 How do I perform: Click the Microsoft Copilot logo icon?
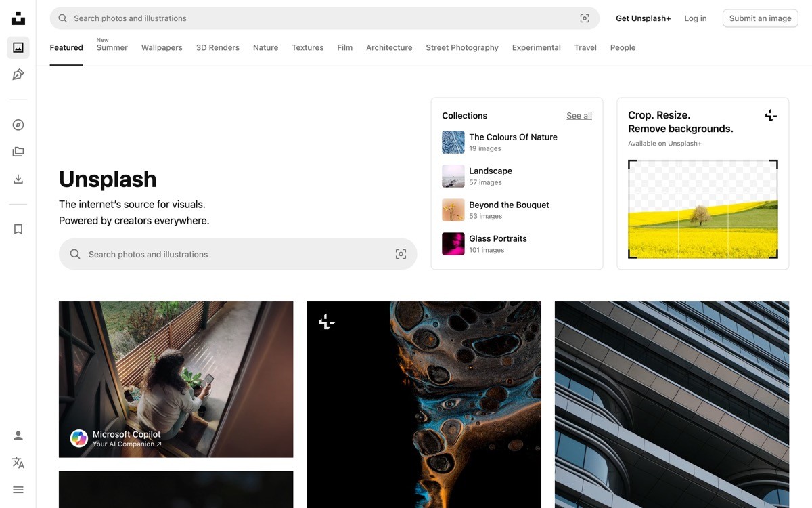coord(79,438)
